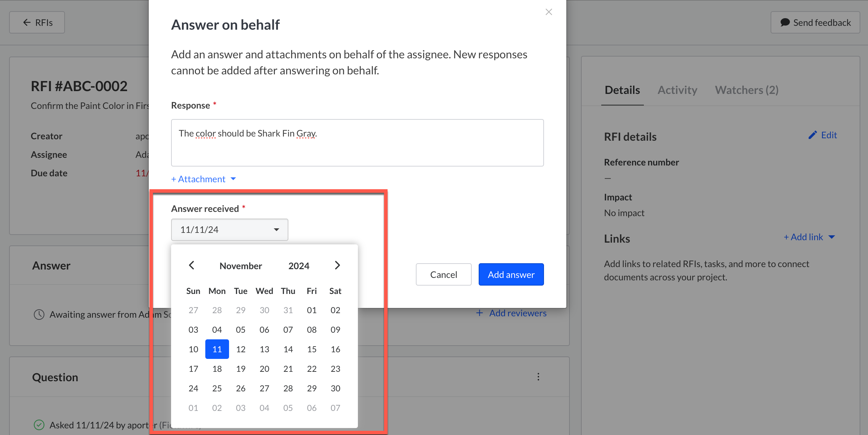Select November 15 in the calendar

click(311, 349)
